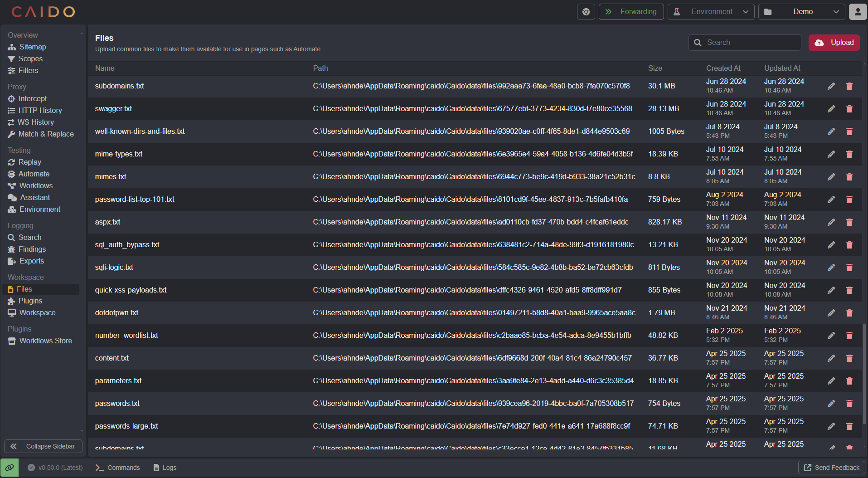Image resolution: width=868 pixels, height=478 pixels.
Task: Open the user account menu
Action: click(x=858, y=11)
